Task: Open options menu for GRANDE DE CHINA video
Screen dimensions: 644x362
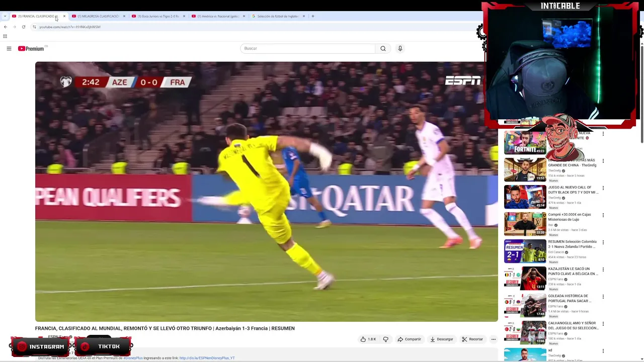Action: point(603,161)
